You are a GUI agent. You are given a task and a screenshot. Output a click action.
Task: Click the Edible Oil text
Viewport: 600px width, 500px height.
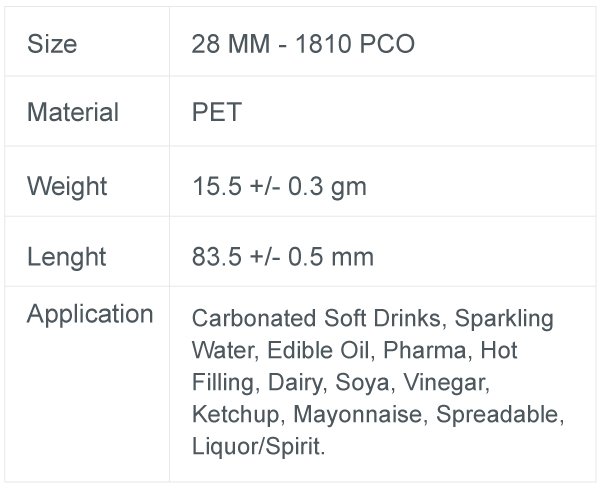pos(318,350)
